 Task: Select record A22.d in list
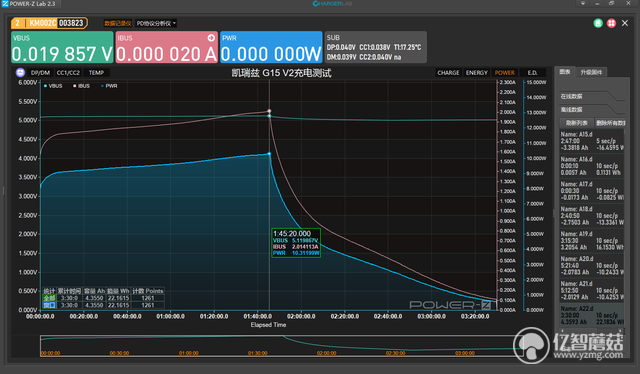coord(591,315)
